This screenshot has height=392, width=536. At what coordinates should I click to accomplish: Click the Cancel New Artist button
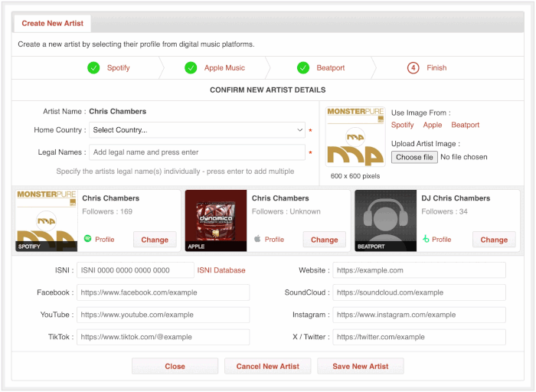268,367
